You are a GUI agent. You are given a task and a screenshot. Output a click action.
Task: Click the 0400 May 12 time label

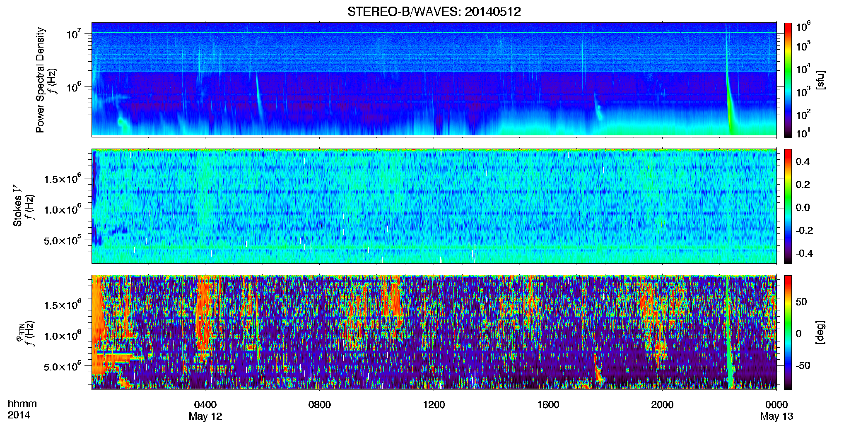[x=205, y=410]
